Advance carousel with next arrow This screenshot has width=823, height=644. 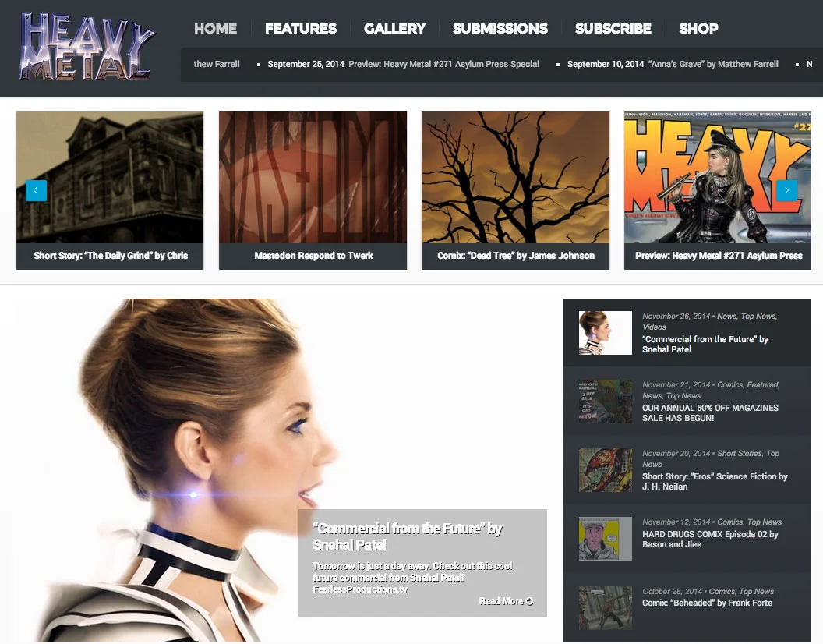(786, 191)
